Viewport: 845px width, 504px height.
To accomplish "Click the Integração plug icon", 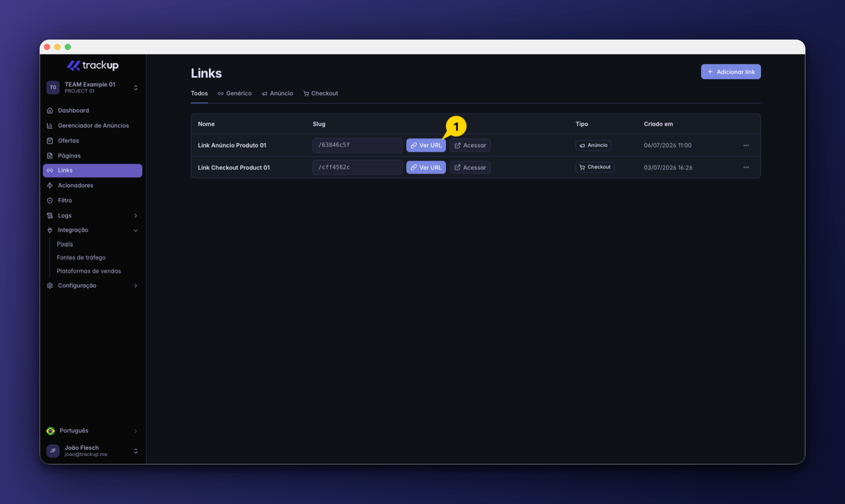I will [x=50, y=230].
